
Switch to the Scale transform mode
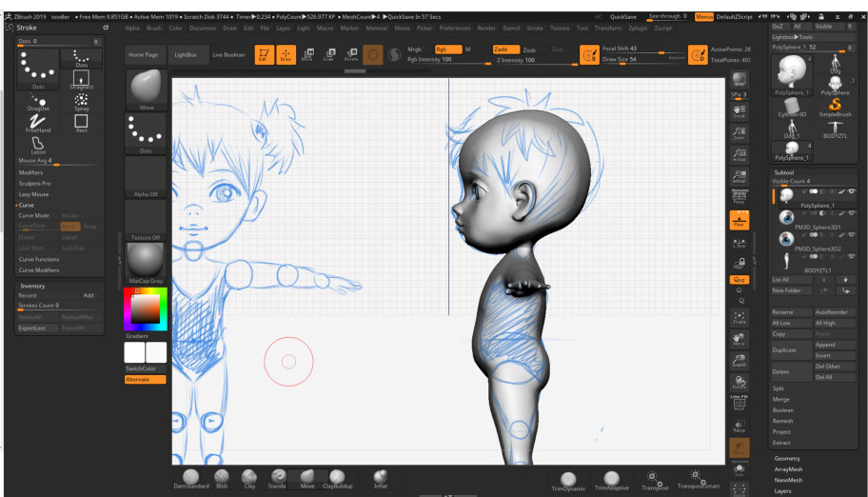328,55
